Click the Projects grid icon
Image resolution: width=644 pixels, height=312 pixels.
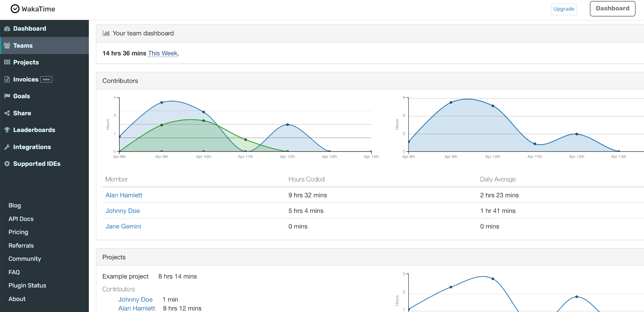click(7, 62)
